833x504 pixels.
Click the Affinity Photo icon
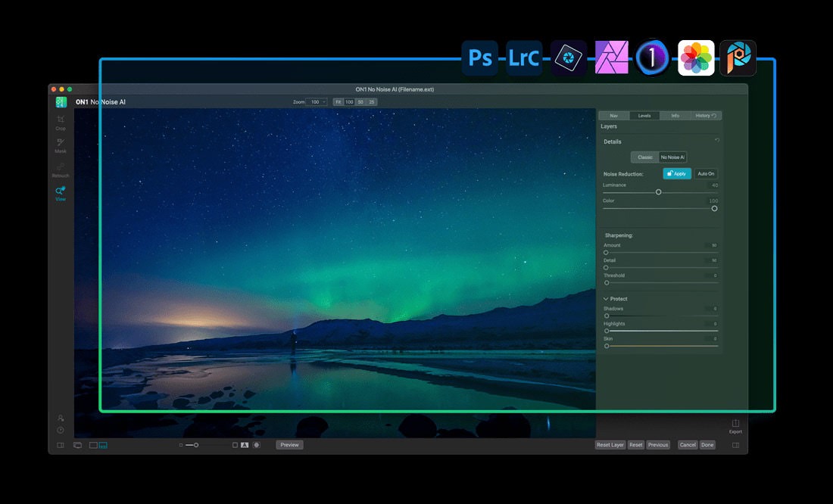[x=611, y=58]
